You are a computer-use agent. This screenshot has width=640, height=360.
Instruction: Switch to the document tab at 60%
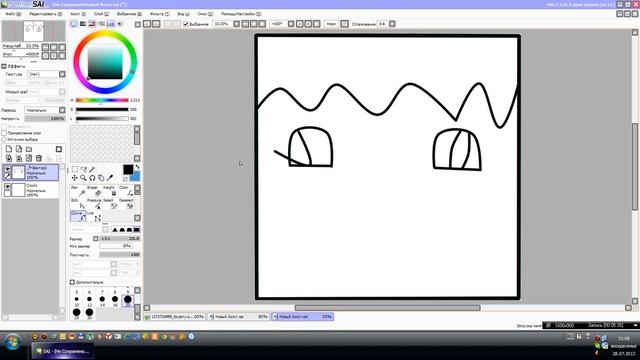point(238,316)
